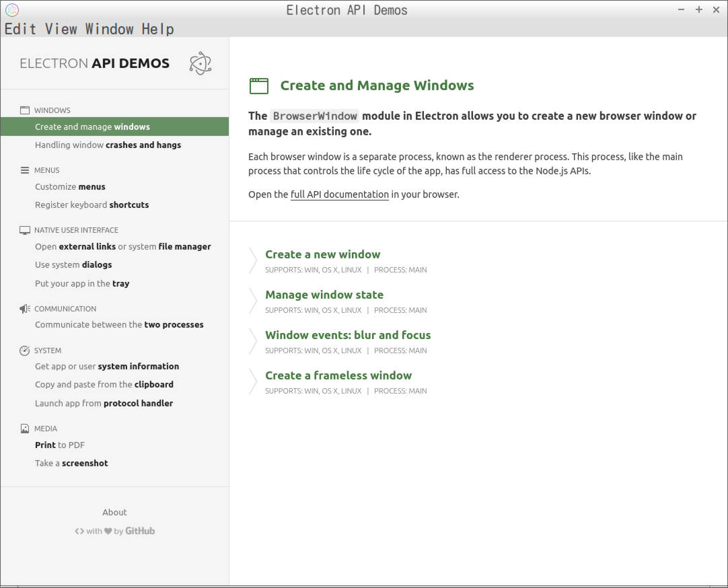Click the COMMUNICATION section heading text
The height and width of the screenshot is (588, 728).
point(65,309)
